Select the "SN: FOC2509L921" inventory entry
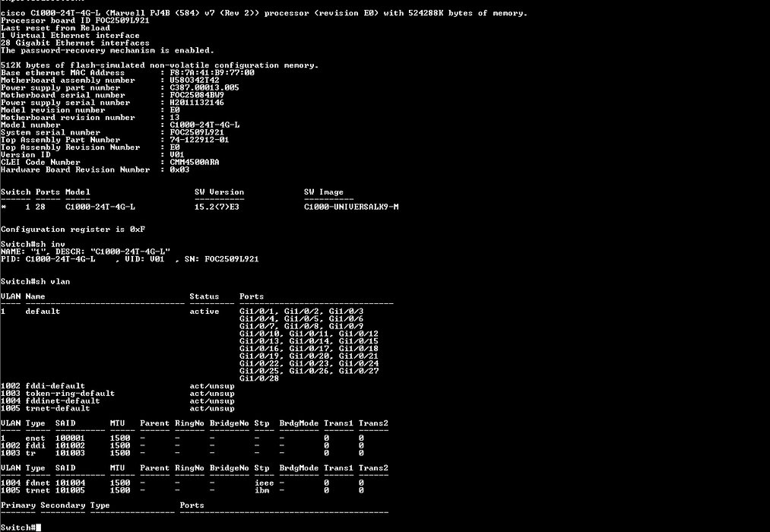 pyautogui.click(x=221, y=259)
